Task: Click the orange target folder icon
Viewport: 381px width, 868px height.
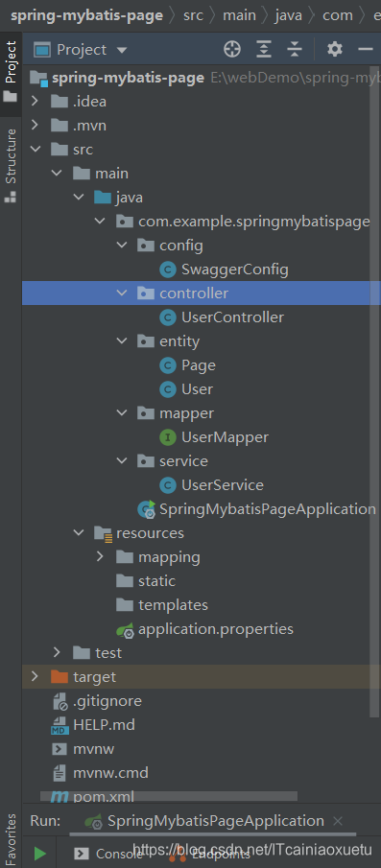Action: [x=60, y=676]
